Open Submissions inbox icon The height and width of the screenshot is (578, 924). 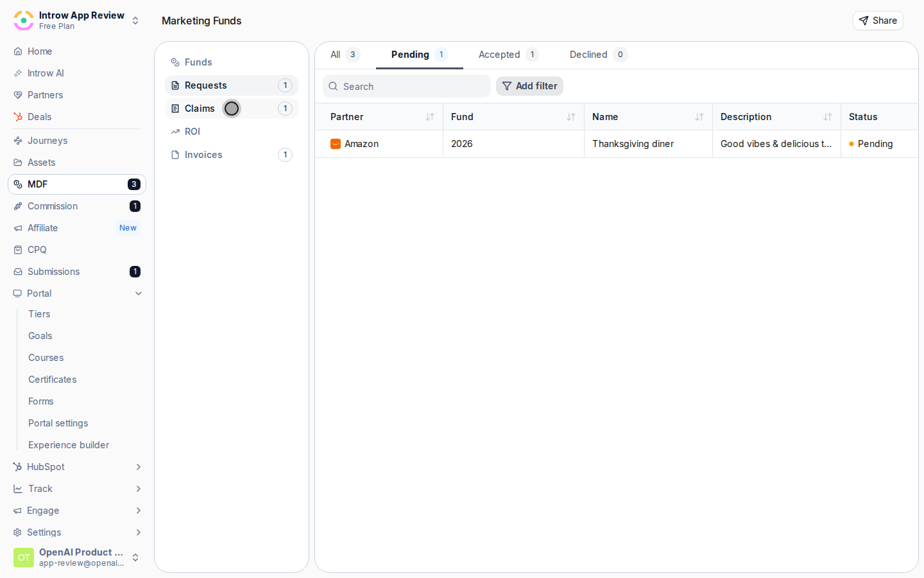pyautogui.click(x=18, y=272)
